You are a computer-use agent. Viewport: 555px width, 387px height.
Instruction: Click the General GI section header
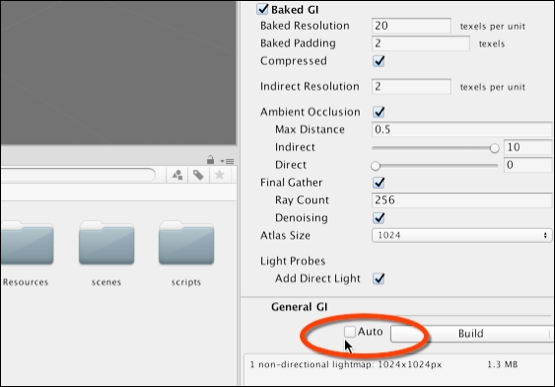299,307
